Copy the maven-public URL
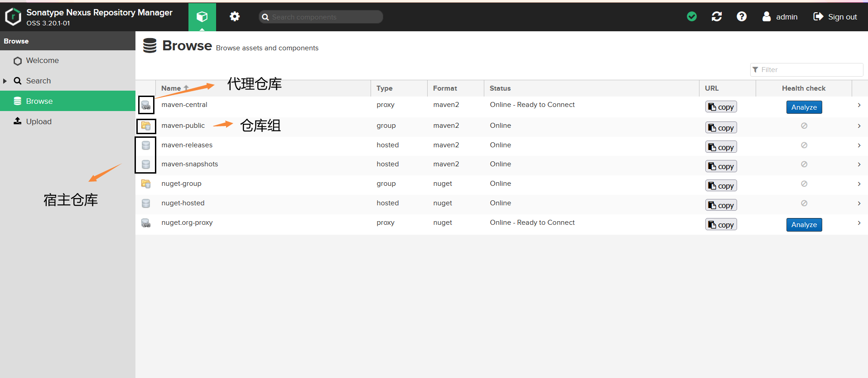868x378 pixels. coord(721,128)
